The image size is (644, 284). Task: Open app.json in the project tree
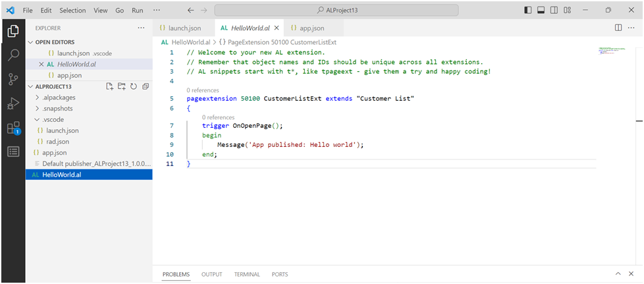[x=55, y=152]
